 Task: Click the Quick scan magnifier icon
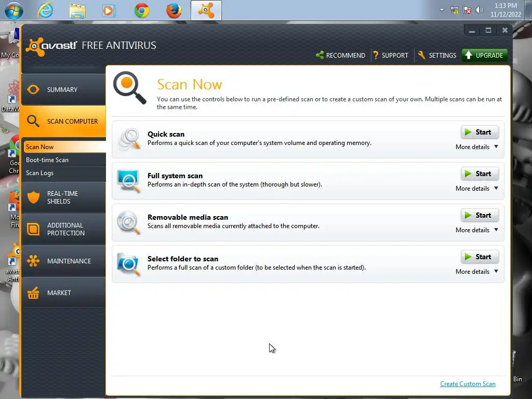(x=129, y=139)
